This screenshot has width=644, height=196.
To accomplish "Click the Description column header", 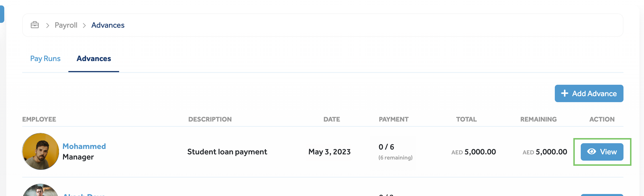I will point(210,119).
